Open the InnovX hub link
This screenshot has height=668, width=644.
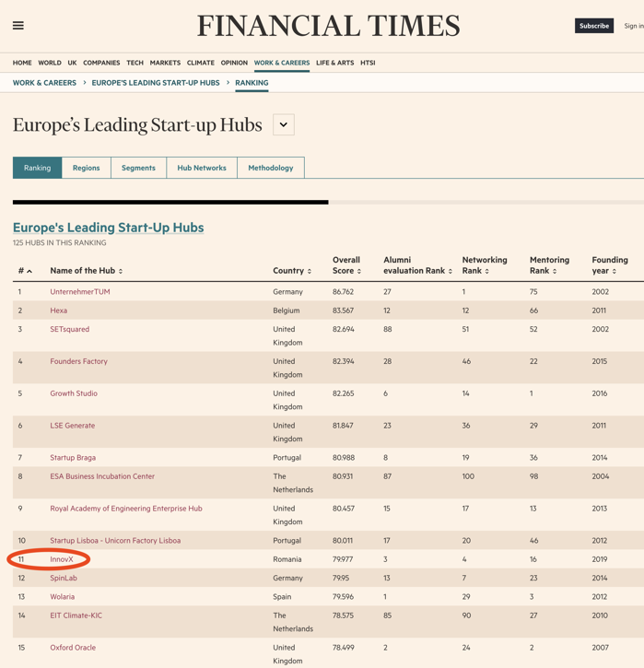(x=62, y=559)
